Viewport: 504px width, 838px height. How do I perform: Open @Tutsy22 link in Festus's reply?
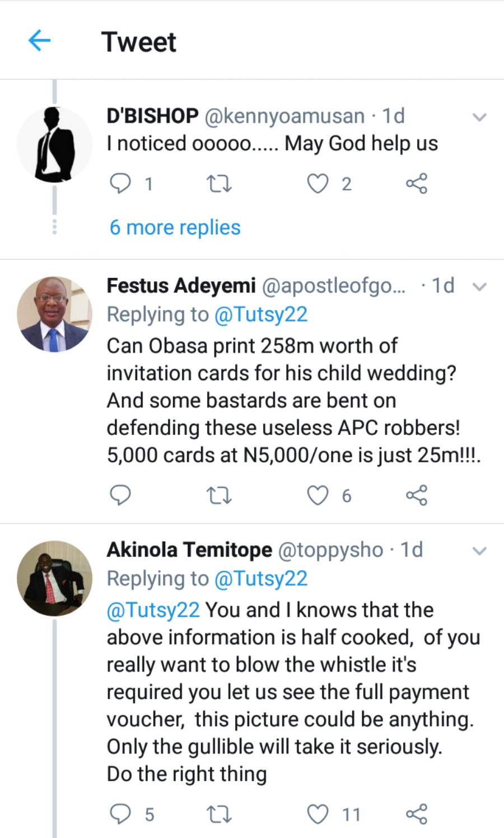(x=261, y=314)
